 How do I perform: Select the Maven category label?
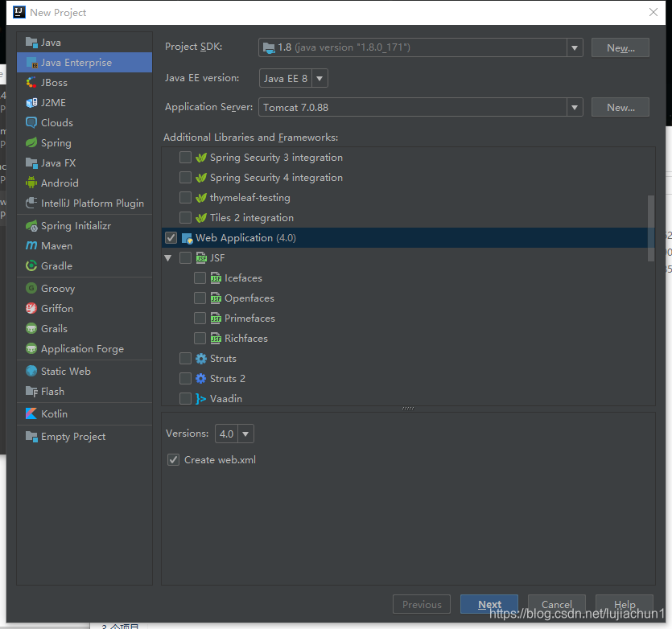point(56,246)
